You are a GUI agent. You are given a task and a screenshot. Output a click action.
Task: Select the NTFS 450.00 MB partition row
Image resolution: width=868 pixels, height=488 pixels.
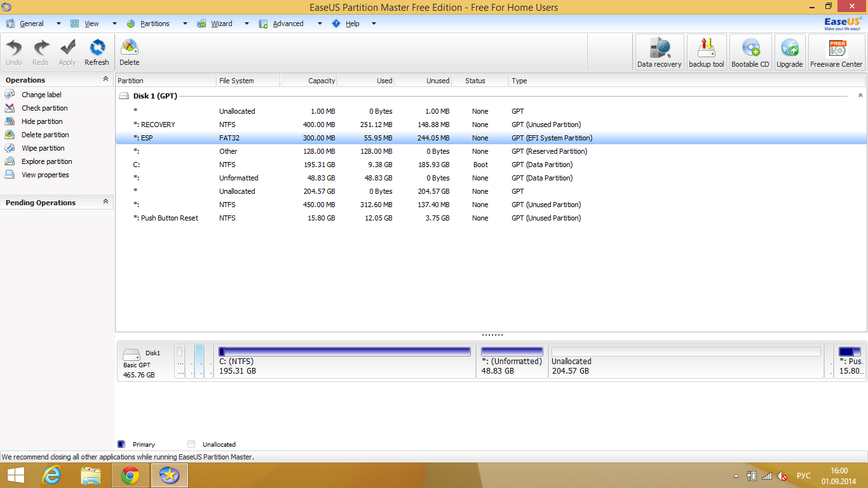point(491,205)
